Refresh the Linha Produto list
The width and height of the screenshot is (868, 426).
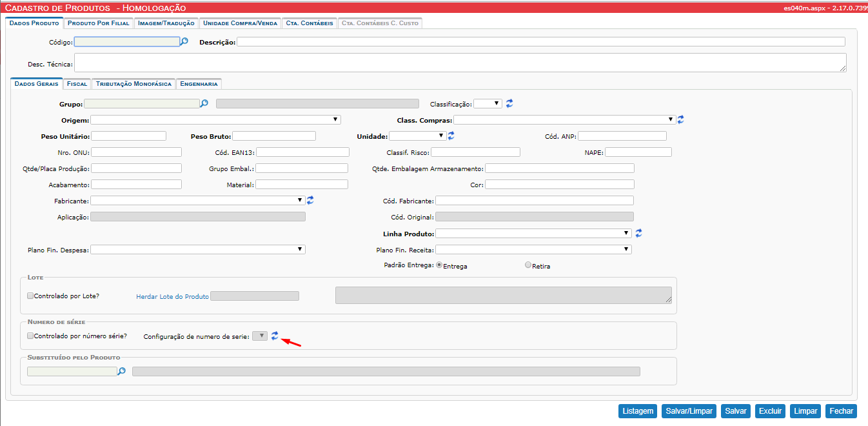639,233
